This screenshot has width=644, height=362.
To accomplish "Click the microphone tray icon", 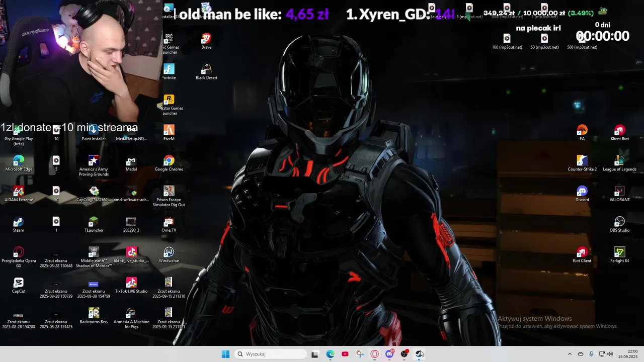I will 591,354.
